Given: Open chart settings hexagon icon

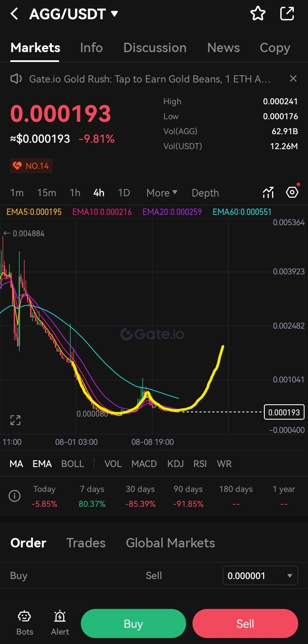Looking at the screenshot, I should [292, 192].
